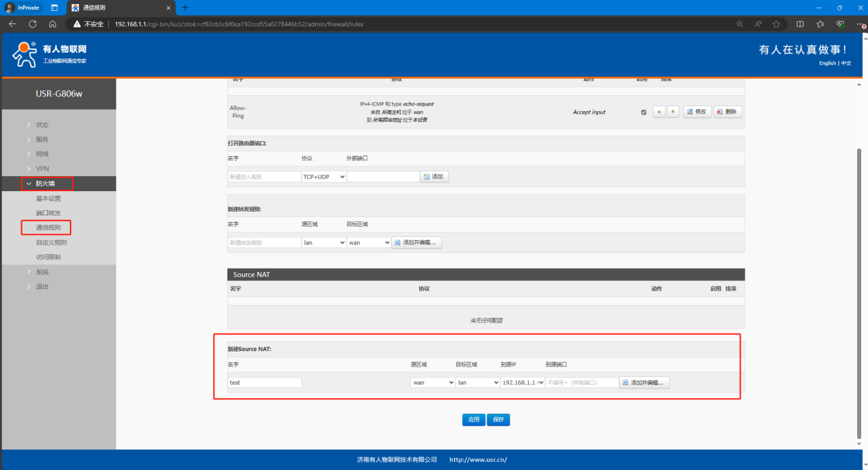This screenshot has width=868, height=470.
Task: Click the 应用 apply button
Action: [x=473, y=420]
